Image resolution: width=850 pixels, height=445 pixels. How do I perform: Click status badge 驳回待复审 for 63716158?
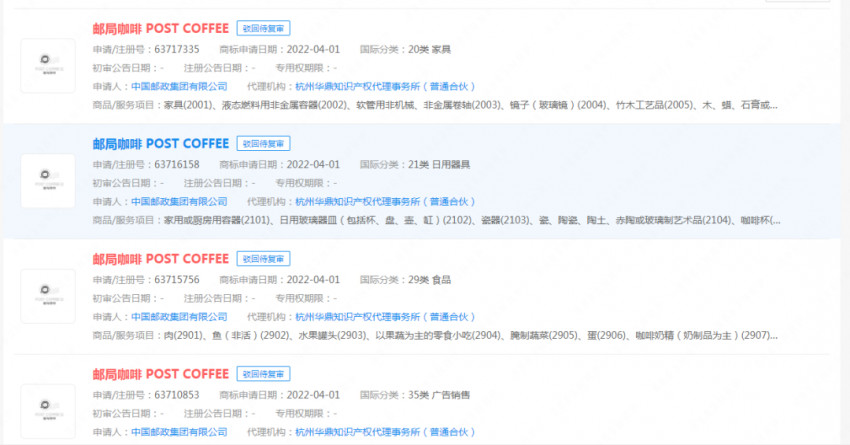(263, 144)
